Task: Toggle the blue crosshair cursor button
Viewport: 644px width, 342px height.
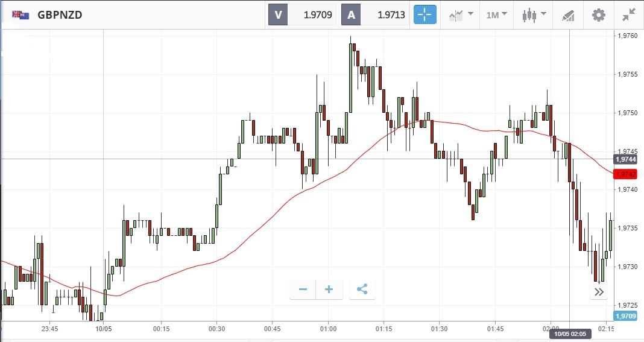Action: [425, 14]
